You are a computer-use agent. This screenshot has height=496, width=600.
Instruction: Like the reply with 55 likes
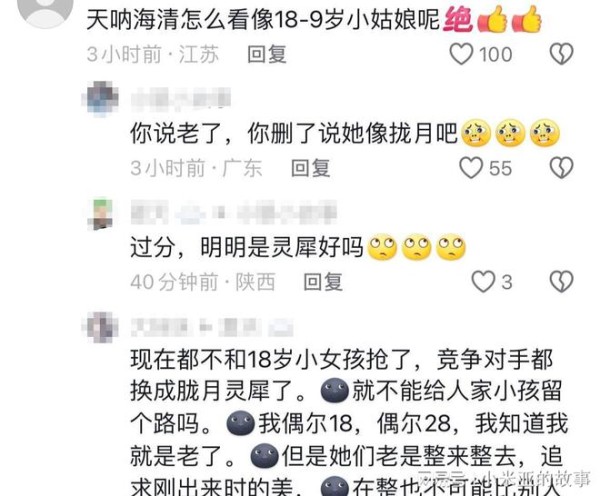coord(471,168)
